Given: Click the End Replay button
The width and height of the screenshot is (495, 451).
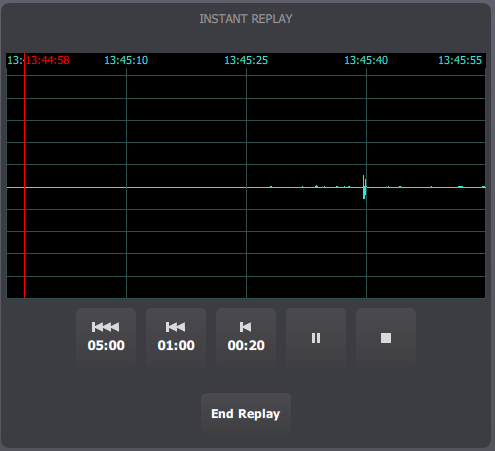Looking at the screenshot, I should click(x=246, y=413).
